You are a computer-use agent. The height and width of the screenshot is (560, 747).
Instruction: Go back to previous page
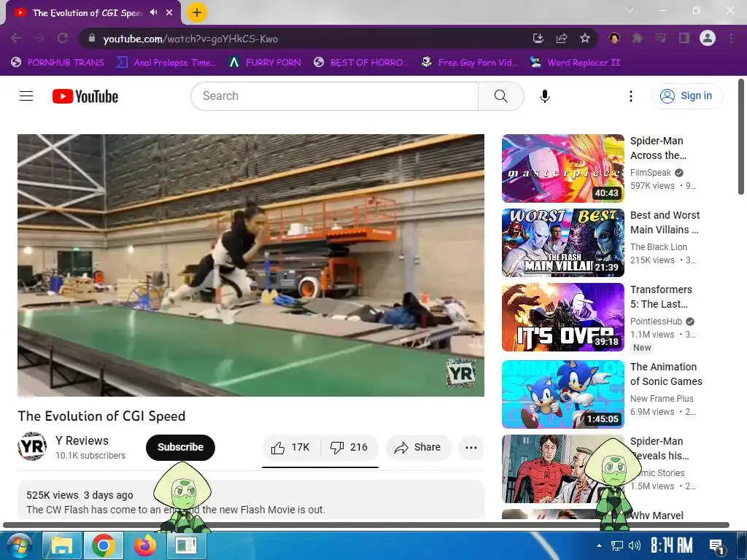click(16, 38)
